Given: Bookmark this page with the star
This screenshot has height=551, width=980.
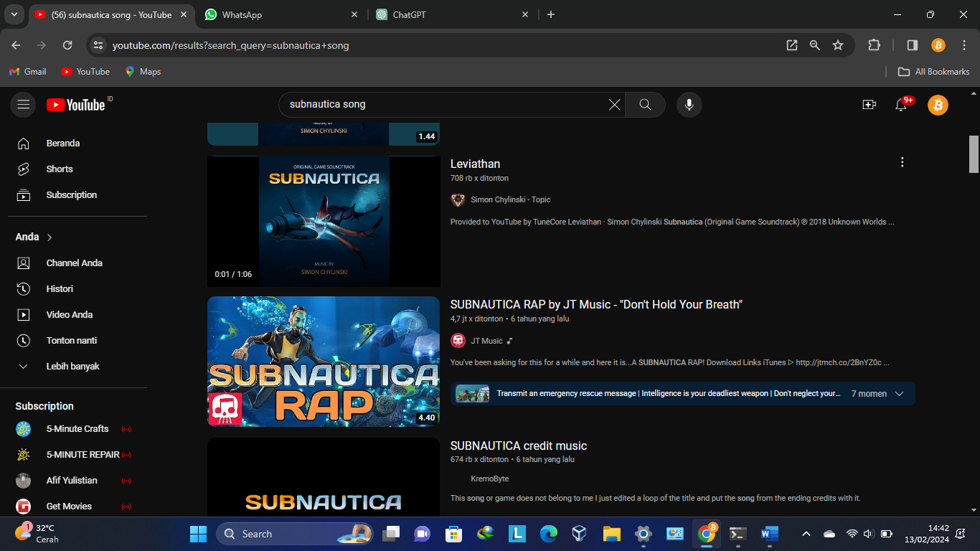Looking at the screenshot, I should pyautogui.click(x=838, y=45).
